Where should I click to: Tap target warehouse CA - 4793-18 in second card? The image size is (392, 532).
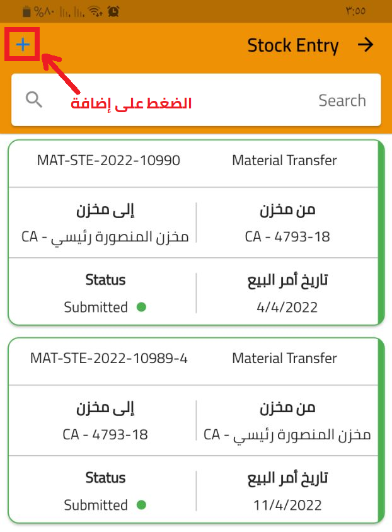tap(105, 435)
